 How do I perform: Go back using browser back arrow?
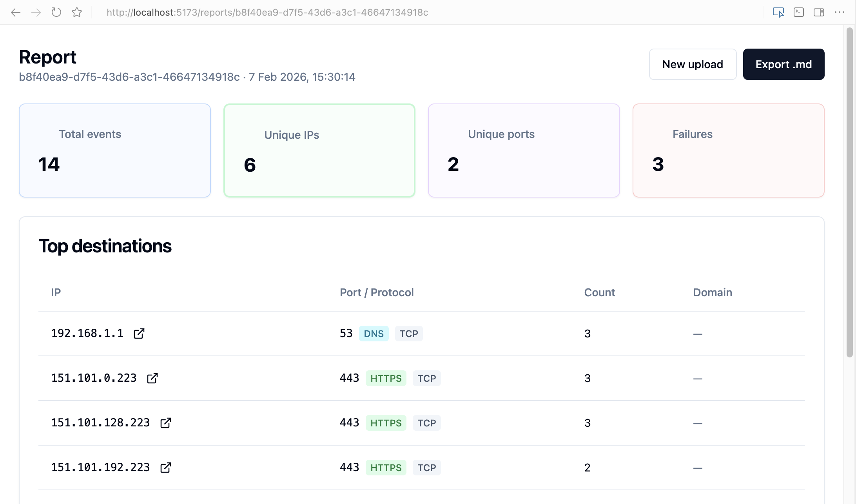[x=16, y=13]
